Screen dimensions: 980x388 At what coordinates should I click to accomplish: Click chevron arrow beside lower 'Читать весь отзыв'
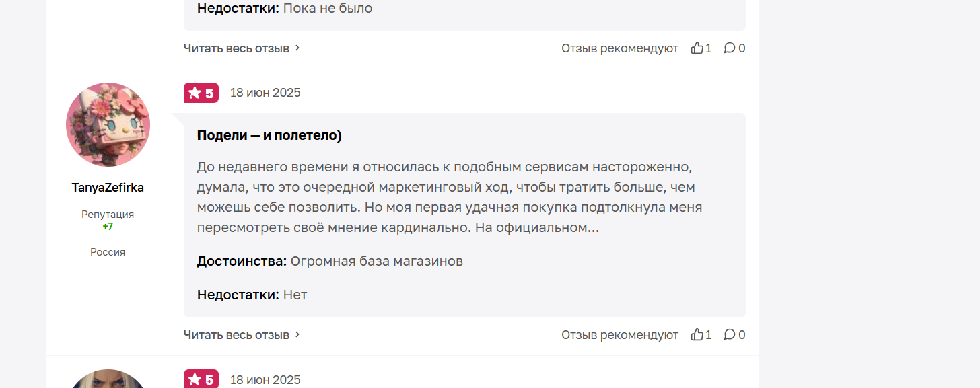pyautogui.click(x=297, y=334)
